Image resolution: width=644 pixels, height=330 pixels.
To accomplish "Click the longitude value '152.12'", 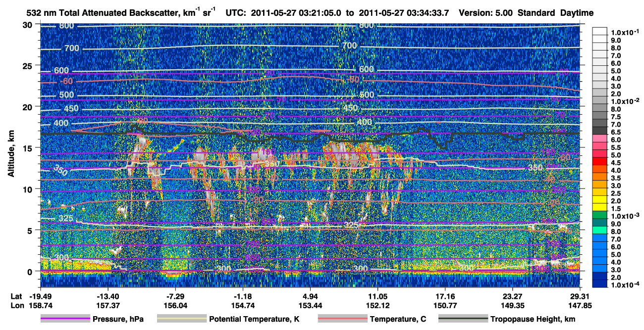I will coord(378,306).
